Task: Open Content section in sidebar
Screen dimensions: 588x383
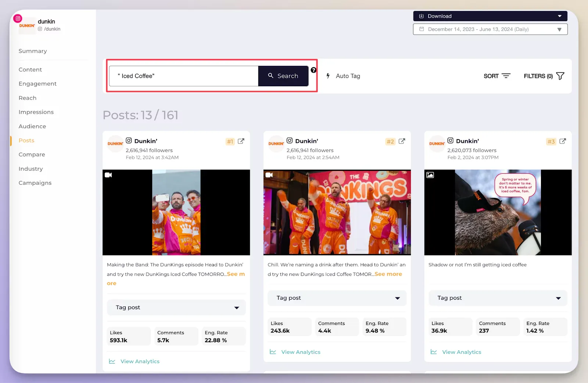Action: pos(30,69)
